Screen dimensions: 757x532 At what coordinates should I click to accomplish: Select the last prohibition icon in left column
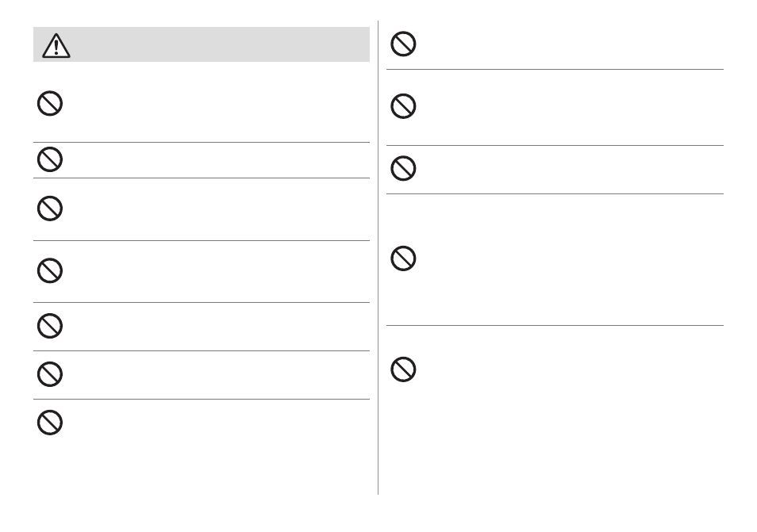click(50, 423)
